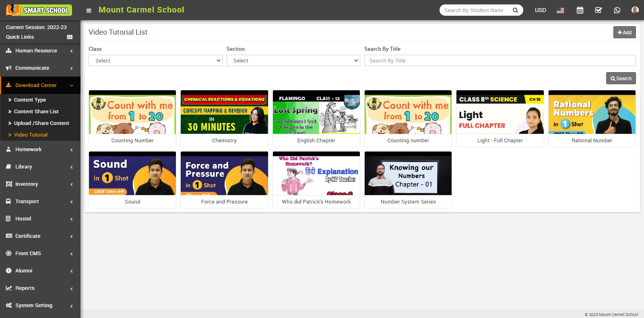Expand the Human Resource menu
644x318 pixels.
40,51
